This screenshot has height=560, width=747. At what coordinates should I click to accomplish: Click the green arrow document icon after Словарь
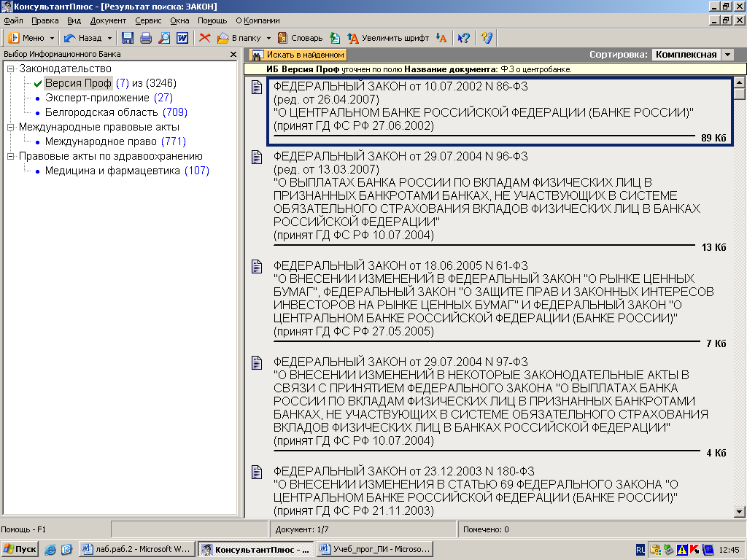tap(336, 38)
